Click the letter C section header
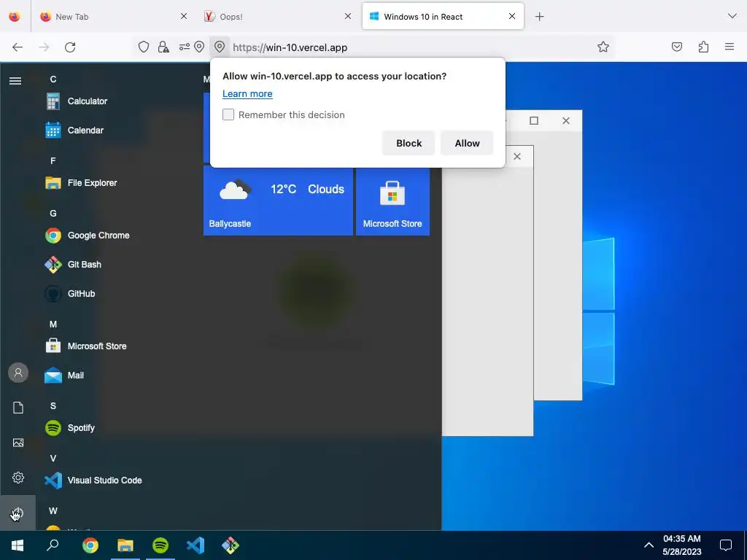The height and width of the screenshot is (560, 747). tap(53, 79)
